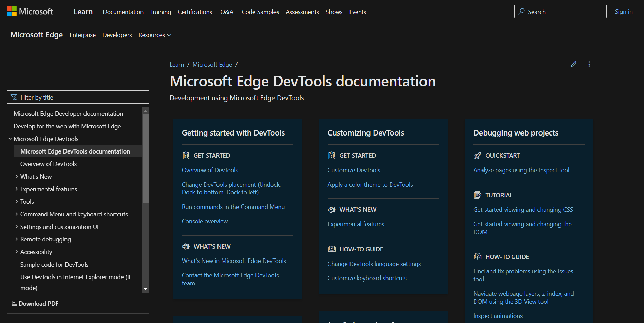This screenshot has width=644, height=323.
Task: Open the Training menu item
Action: (x=160, y=12)
